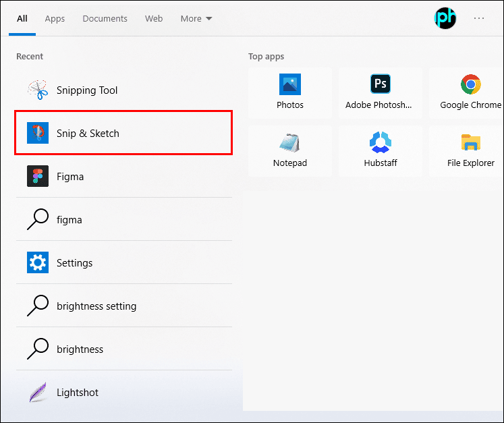
Task: Launch Snip & Sketch app icon
Action: 38,133
